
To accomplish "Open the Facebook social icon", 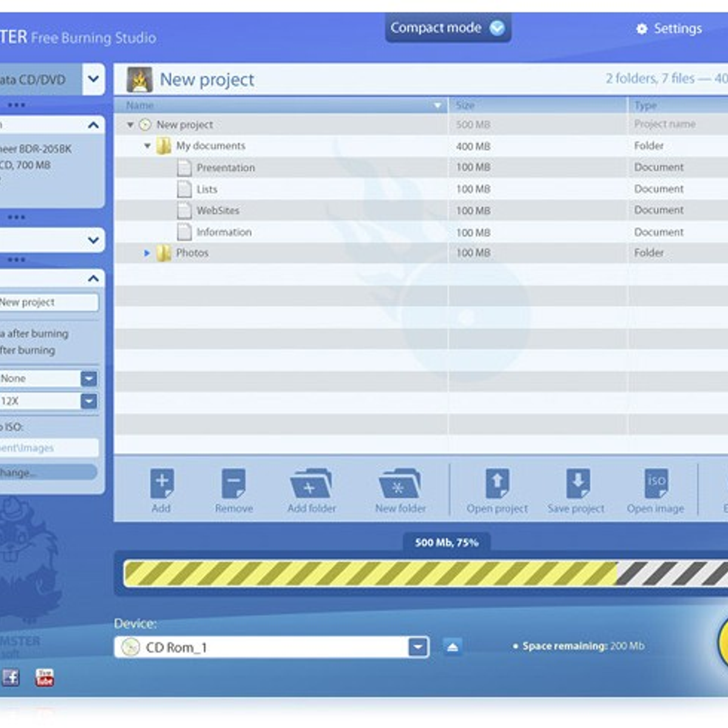I will 10,677.
